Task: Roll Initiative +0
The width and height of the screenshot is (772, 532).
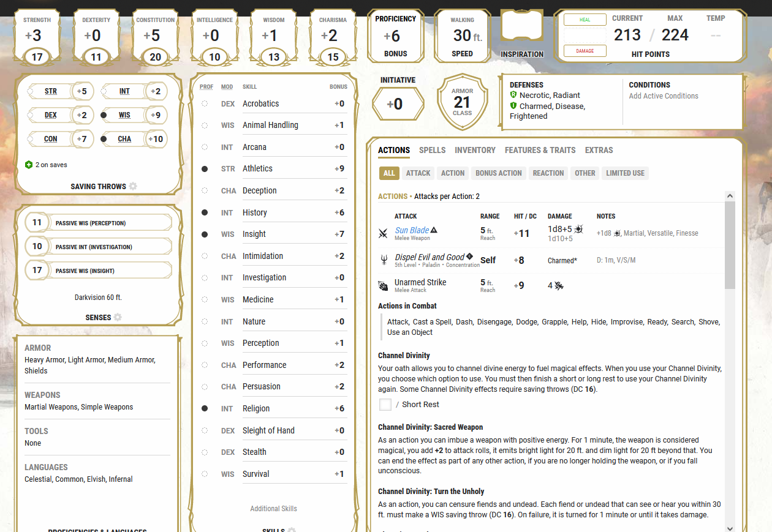Action: (x=398, y=104)
